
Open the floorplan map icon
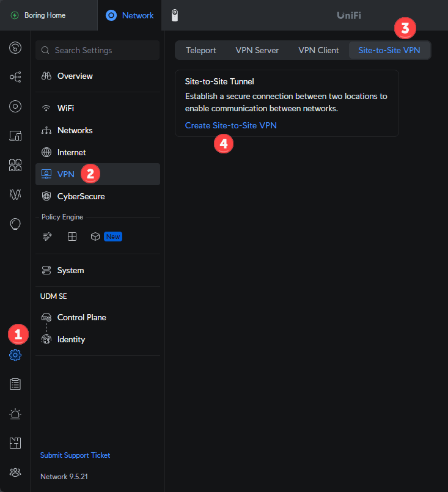click(x=15, y=443)
